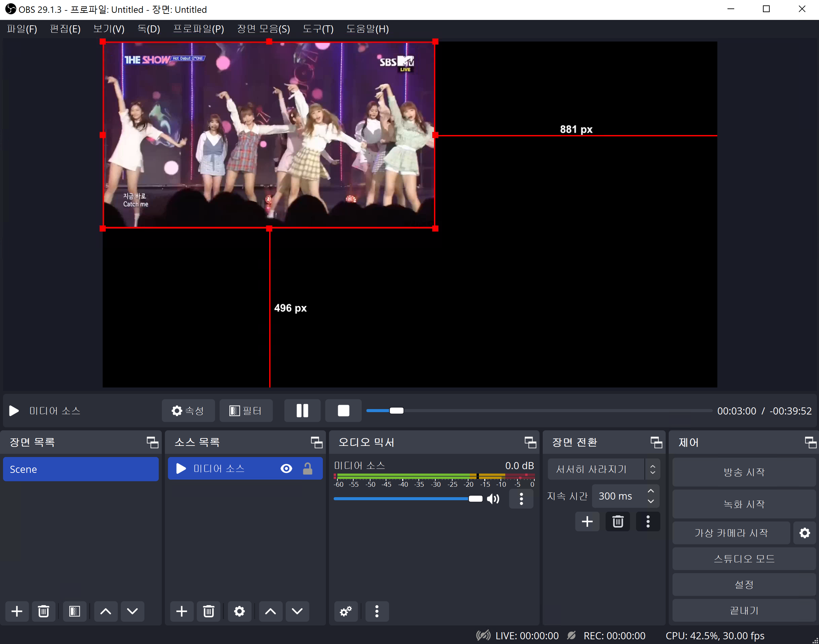The width and height of the screenshot is (819, 644).
Task: Increase transition duration with up arrow
Action: click(x=651, y=491)
